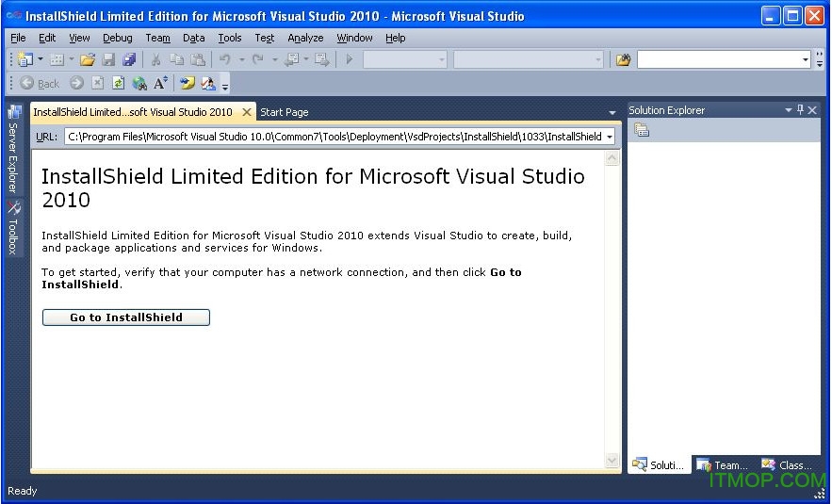832x504 pixels.
Task: Open the Solution Platforms combo box
Action: point(529,59)
